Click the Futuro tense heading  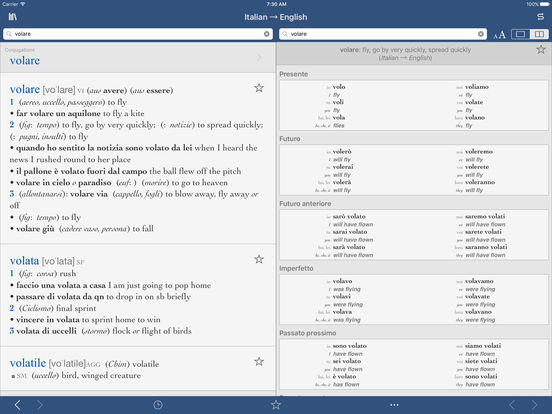pos(290,139)
